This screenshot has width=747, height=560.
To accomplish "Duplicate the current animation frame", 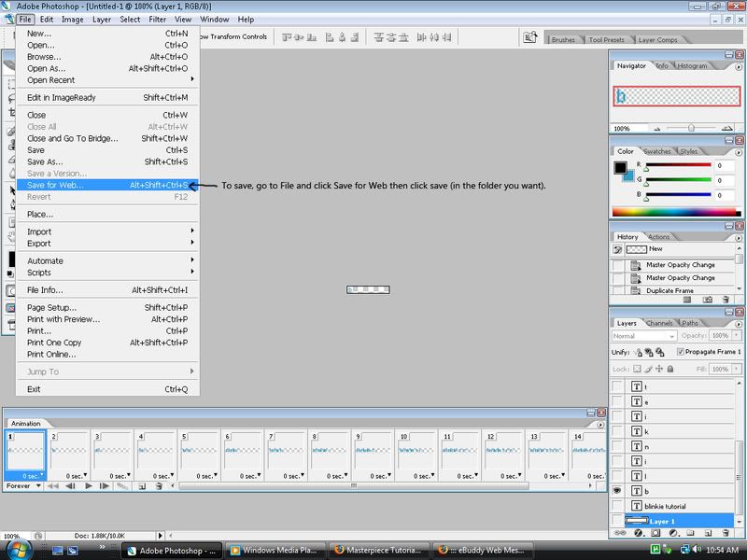I will pos(142,486).
